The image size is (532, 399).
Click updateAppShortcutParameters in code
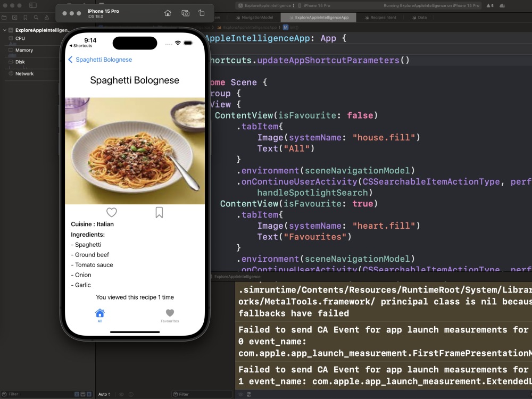coord(328,61)
